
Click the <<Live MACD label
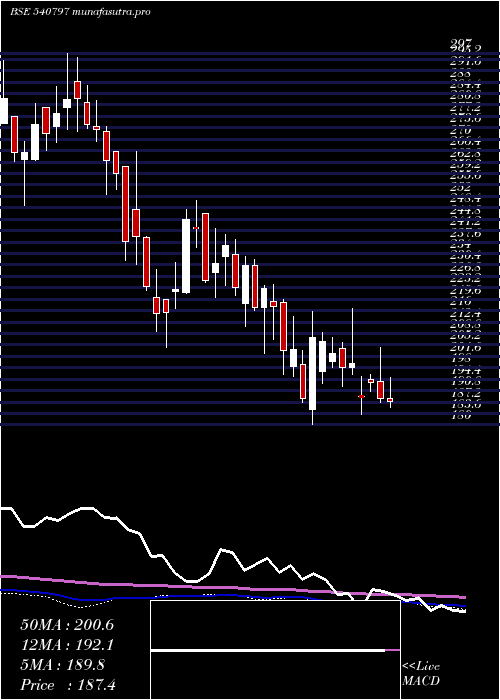coord(421,674)
